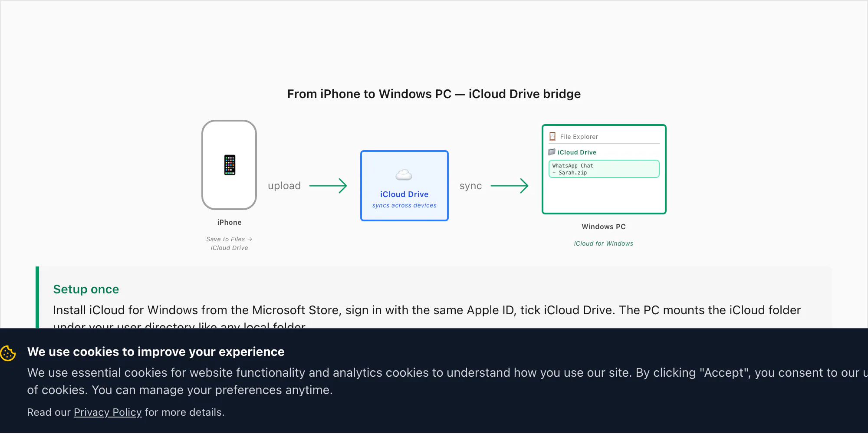This screenshot has height=434, width=868.
Task: Click the "iPhone" label under the phone
Action: (x=229, y=222)
